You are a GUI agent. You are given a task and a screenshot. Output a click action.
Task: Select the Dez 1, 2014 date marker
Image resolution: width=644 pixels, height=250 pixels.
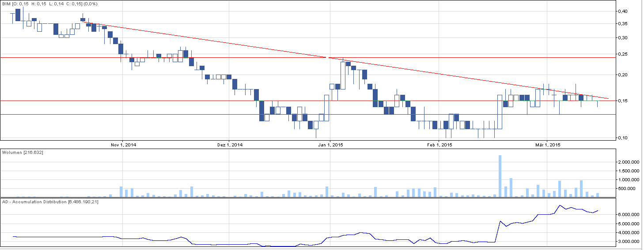[230, 145]
